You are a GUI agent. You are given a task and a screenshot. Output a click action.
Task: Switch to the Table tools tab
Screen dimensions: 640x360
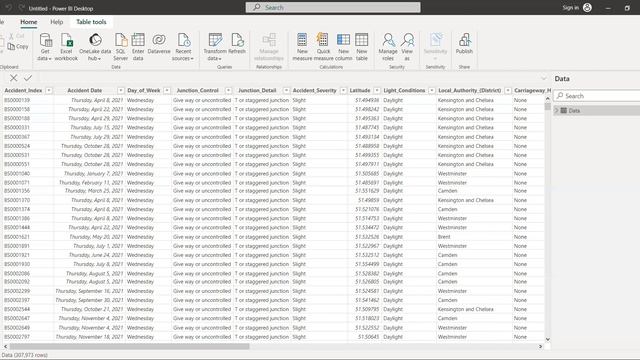91,22
